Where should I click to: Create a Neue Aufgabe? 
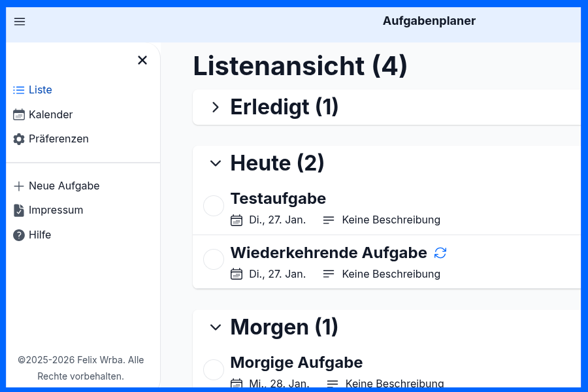tap(63, 186)
